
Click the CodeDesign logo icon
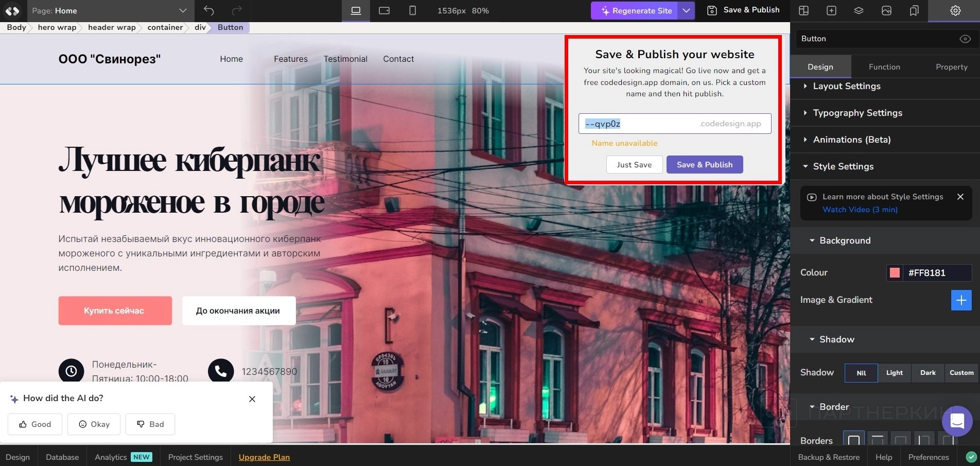12,10
